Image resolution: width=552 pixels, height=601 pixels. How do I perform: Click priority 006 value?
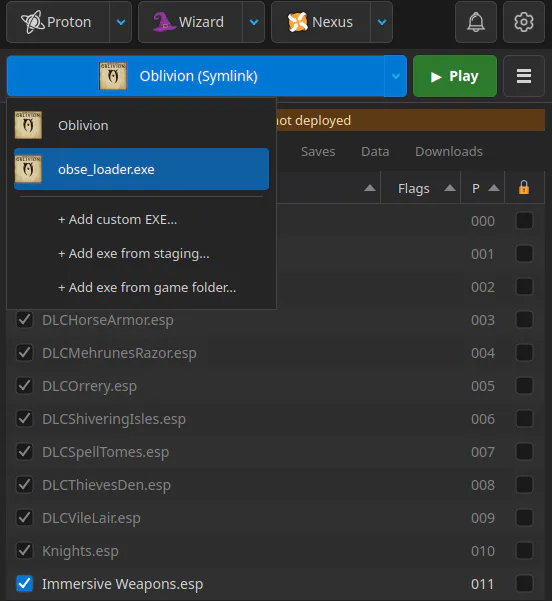(483, 419)
